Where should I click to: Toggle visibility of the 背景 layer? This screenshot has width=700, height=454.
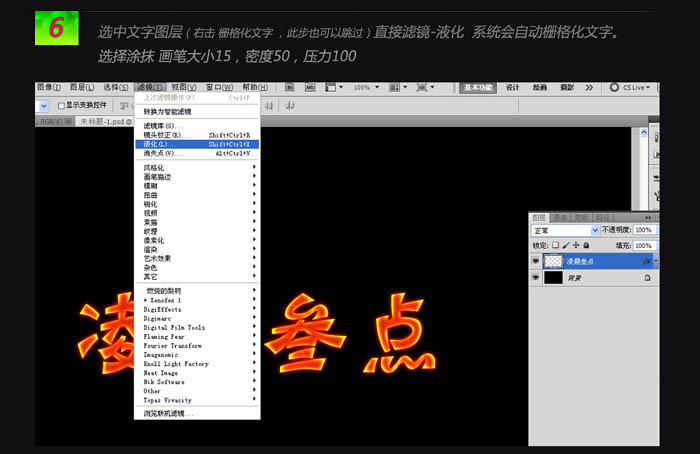point(536,276)
